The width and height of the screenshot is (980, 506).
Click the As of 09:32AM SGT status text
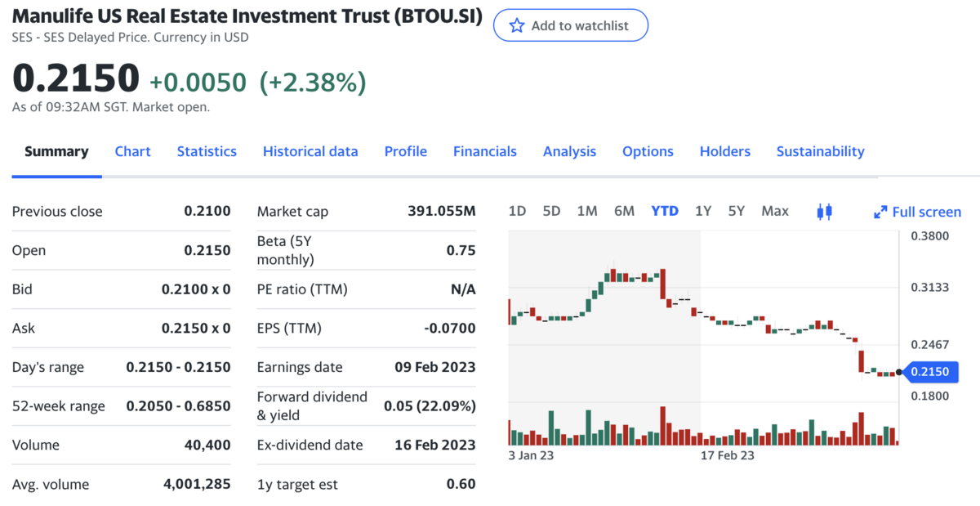[111, 107]
